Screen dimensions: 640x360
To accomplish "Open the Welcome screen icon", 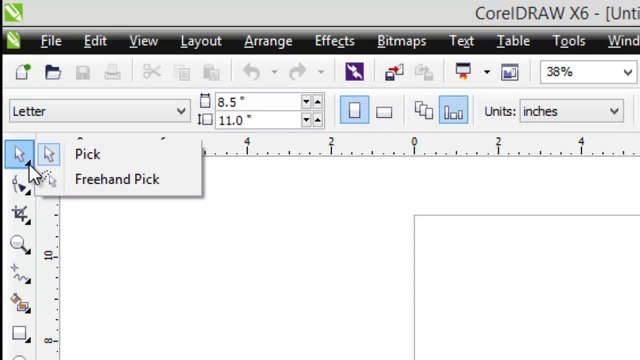I will pyautogui.click(x=510, y=72).
